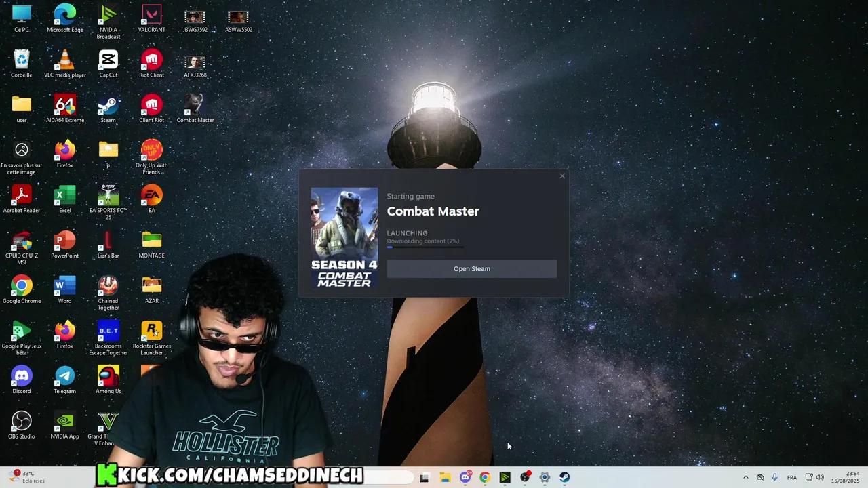868x488 pixels.
Task: Select the AZAR folder on desktop
Action: click(x=152, y=291)
